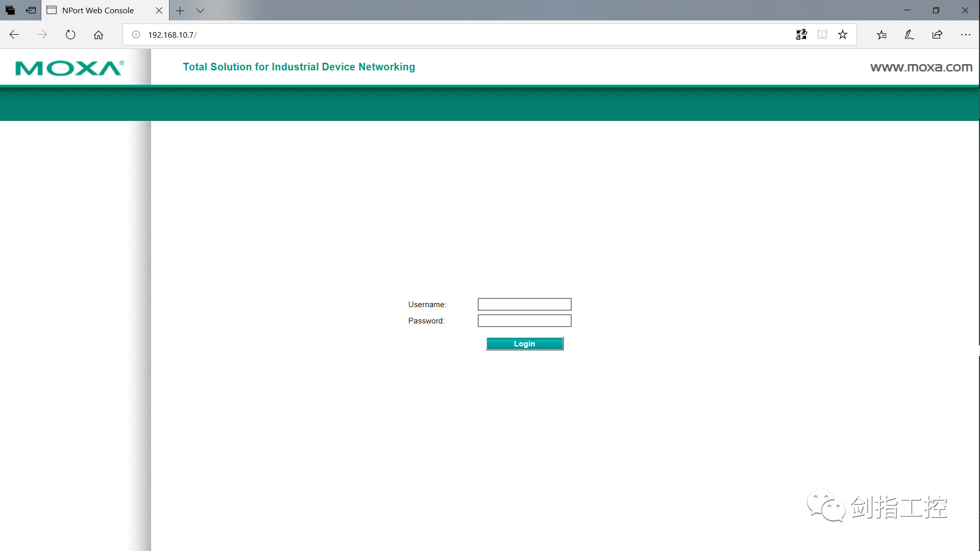Toggle reading view book icon

point(822,35)
